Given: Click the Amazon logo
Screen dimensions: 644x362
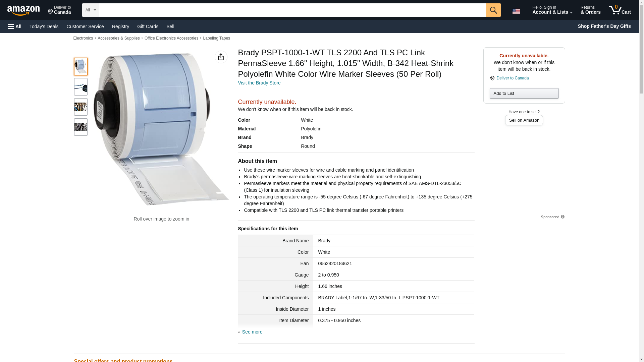Looking at the screenshot, I should pos(23,10).
